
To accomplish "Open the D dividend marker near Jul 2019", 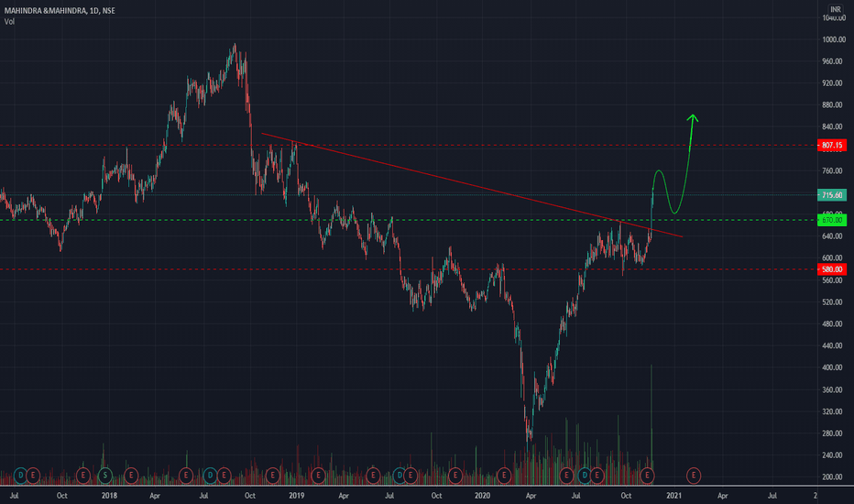I will pyautogui.click(x=400, y=476).
